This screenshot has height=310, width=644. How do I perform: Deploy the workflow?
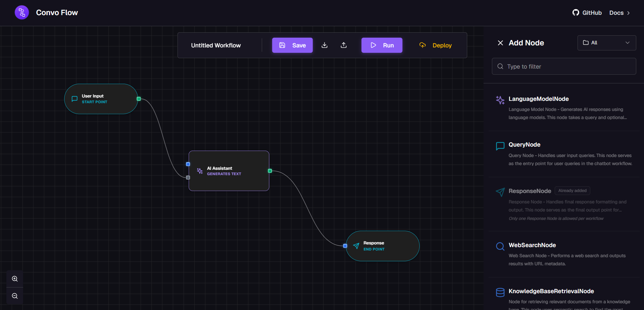coord(435,45)
